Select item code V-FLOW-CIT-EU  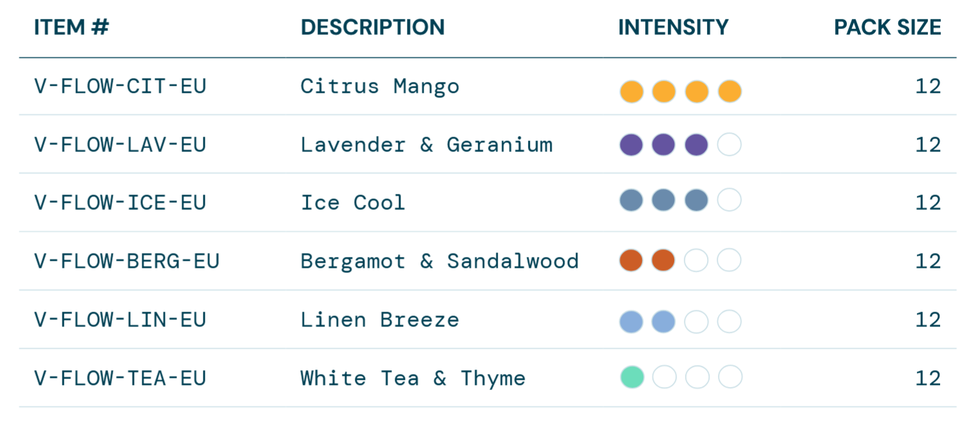[x=120, y=86]
